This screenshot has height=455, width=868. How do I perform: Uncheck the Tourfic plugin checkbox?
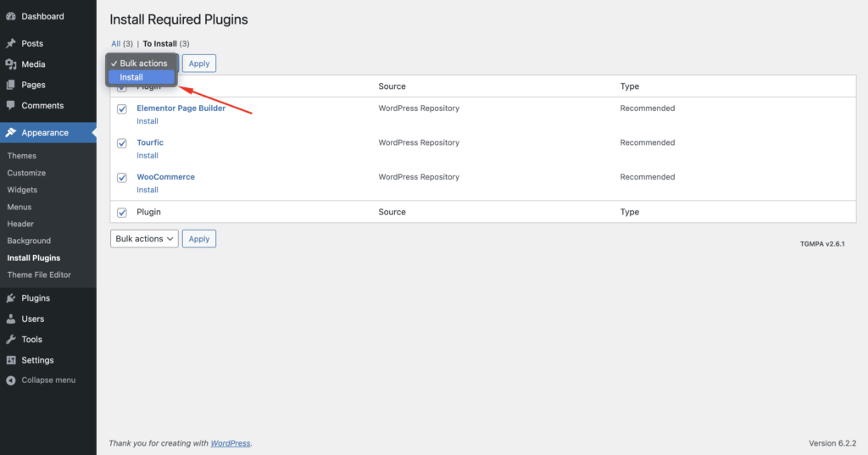click(122, 143)
